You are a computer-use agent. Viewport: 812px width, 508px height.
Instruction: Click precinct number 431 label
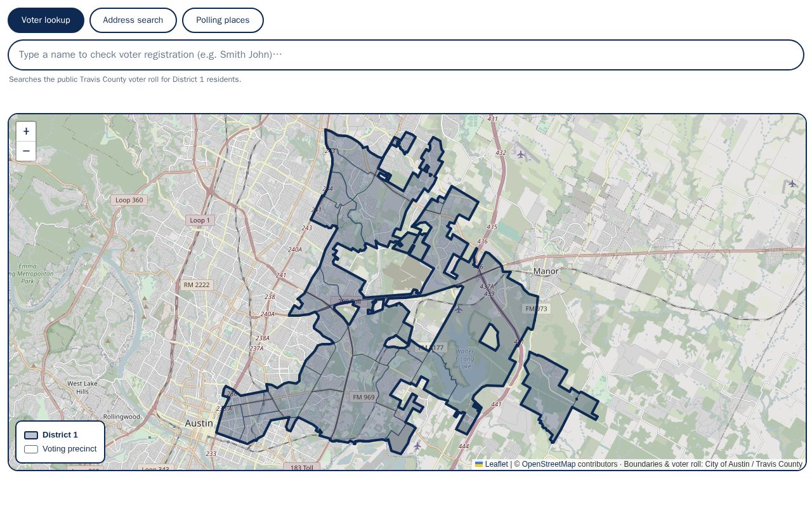click(x=492, y=119)
